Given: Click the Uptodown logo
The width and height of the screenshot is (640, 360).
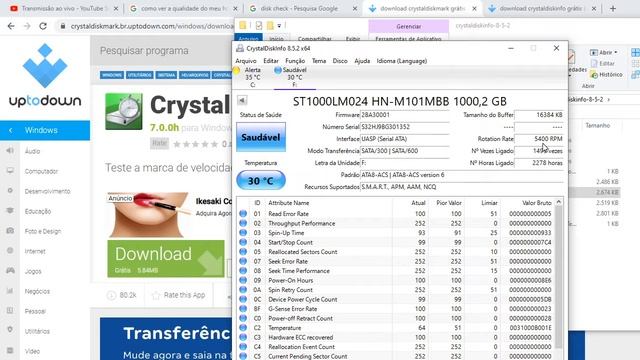Looking at the screenshot, I should [x=45, y=76].
